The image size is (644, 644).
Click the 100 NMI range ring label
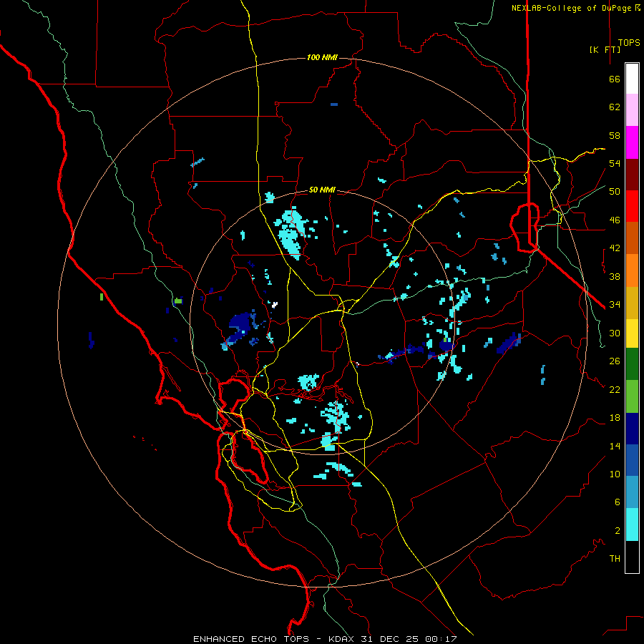322,57
